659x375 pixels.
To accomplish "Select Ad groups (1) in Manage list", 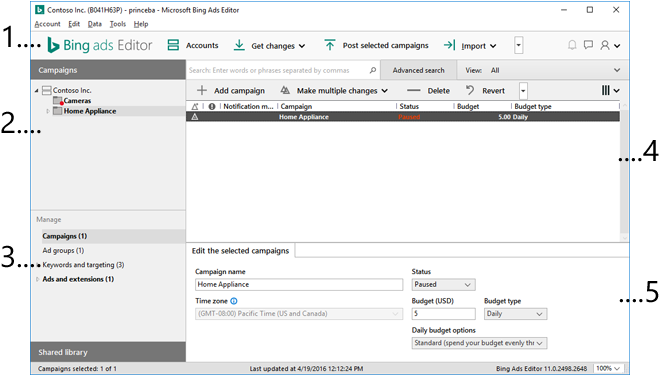I will (x=63, y=251).
